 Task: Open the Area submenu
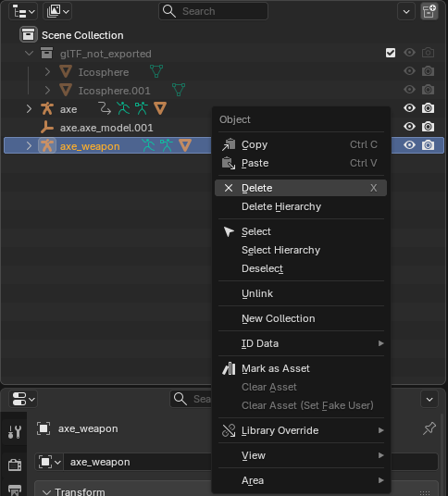pyautogui.click(x=301, y=480)
